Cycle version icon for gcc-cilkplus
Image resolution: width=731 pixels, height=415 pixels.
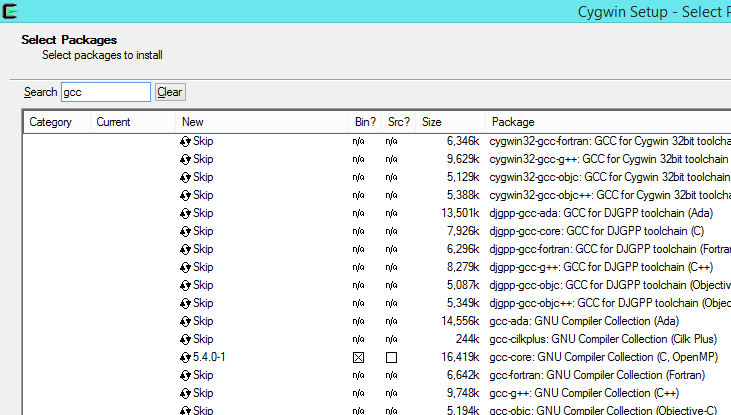coord(186,339)
